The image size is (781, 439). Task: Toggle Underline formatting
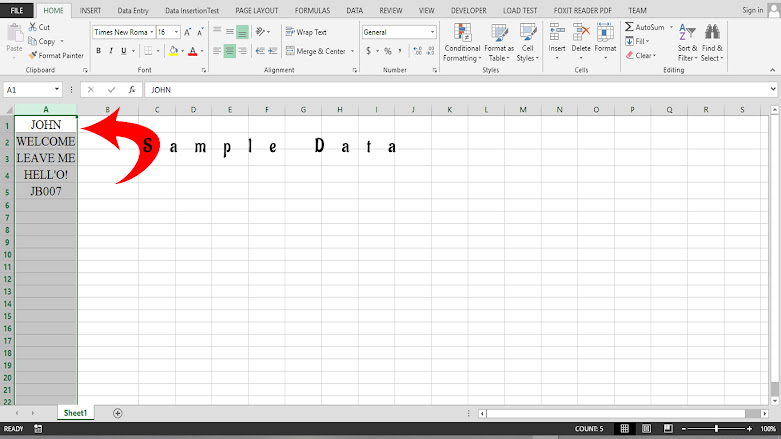coord(124,51)
